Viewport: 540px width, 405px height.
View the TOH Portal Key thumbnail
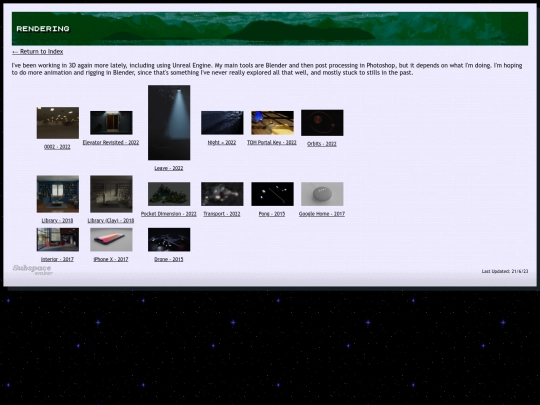pyautogui.click(x=272, y=123)
